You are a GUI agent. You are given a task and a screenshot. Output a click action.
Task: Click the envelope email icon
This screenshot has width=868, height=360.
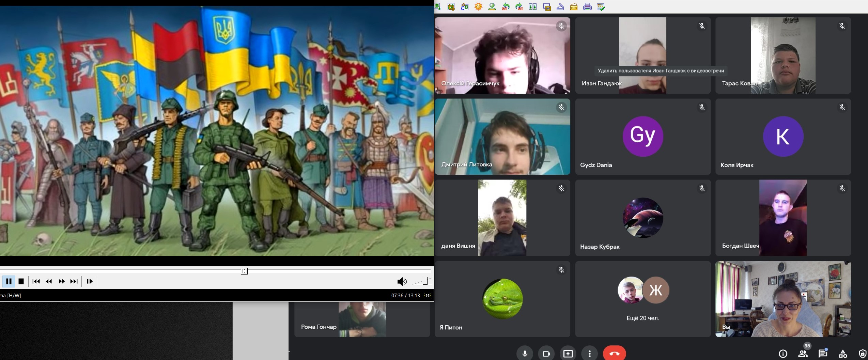coord(574,7)
